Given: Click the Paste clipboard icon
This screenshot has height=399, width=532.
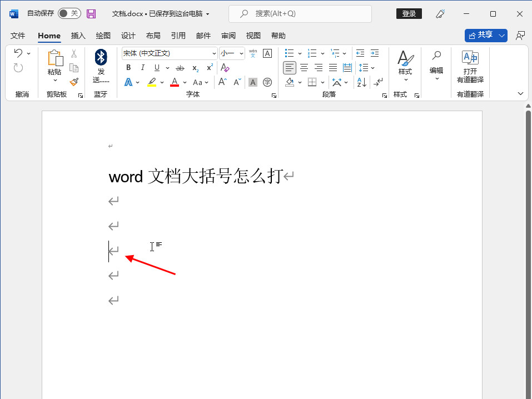Looking at the screenshot, I should tap(55, 58).
